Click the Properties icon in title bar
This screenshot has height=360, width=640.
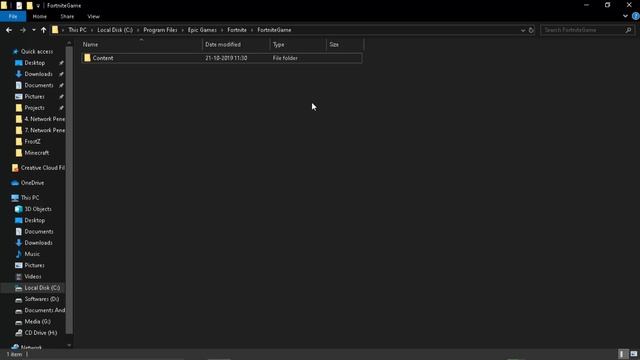click(19, 5)
